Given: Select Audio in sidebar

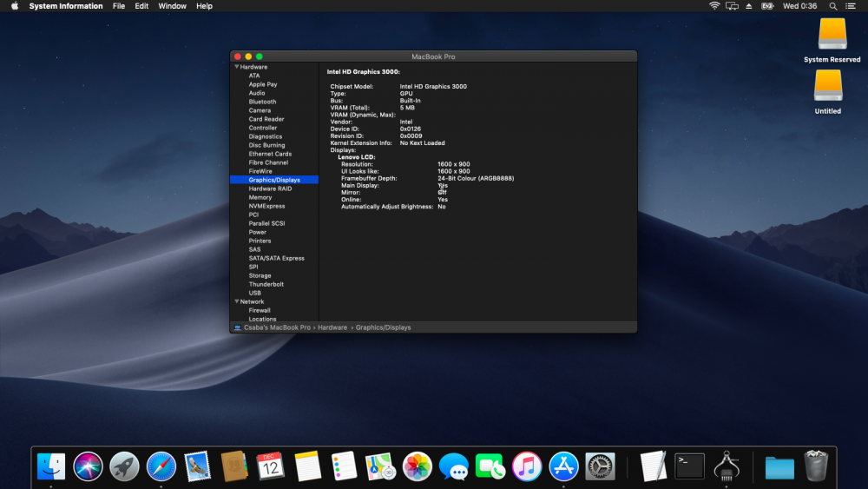Looking at the screenshot, I should (257, 93).
